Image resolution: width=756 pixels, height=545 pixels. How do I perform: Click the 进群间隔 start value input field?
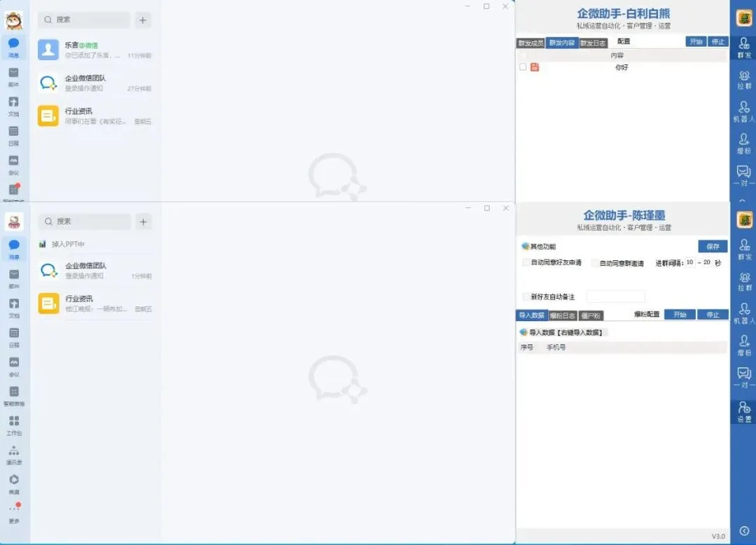689,263
